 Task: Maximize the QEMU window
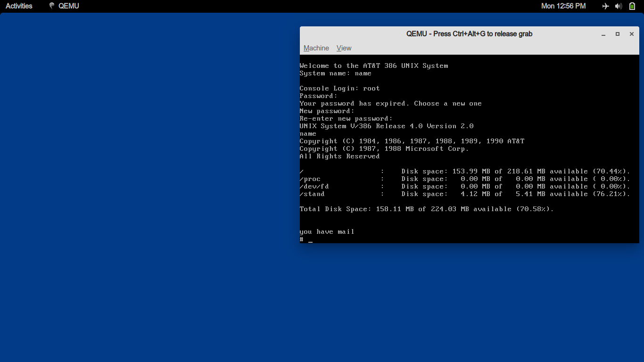[618, 34]
